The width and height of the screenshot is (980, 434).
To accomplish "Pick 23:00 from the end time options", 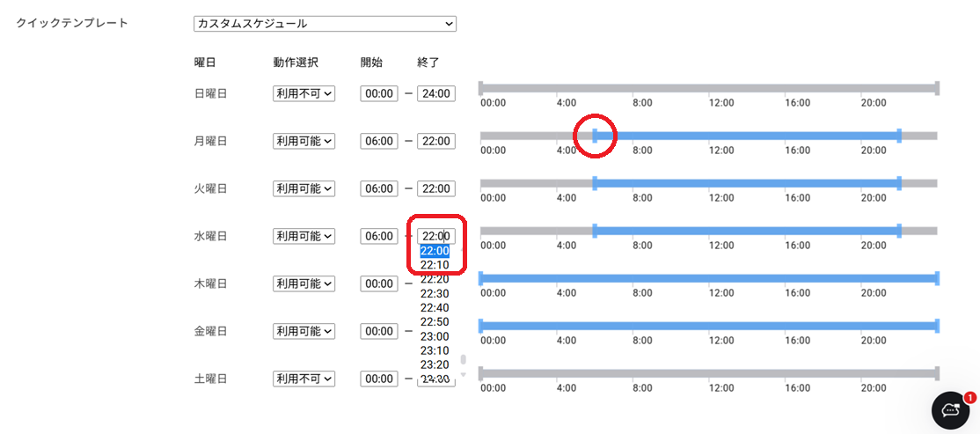I will pos(435,336).
